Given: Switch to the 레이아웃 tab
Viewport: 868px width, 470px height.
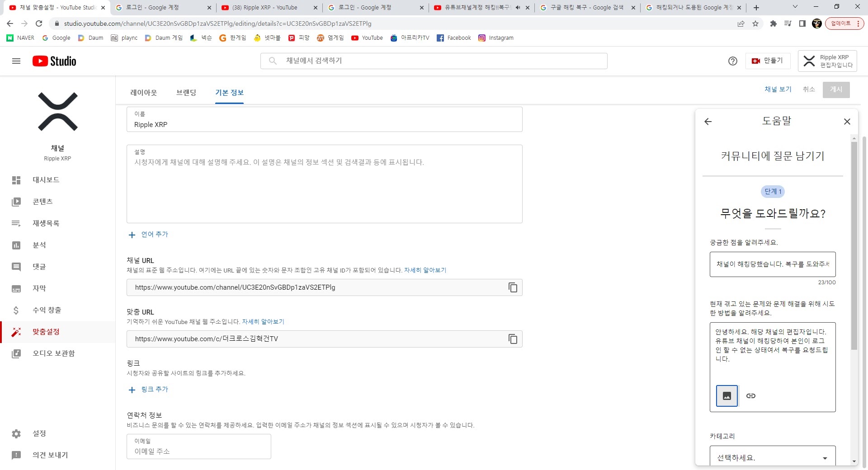Looking at the screenshot, I should pos(143,92).
